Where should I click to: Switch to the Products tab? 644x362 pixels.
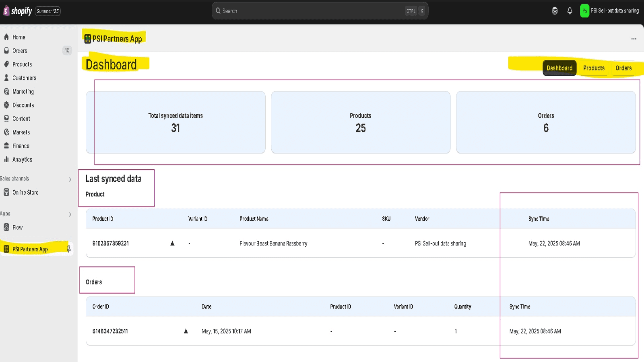[594, 68]
